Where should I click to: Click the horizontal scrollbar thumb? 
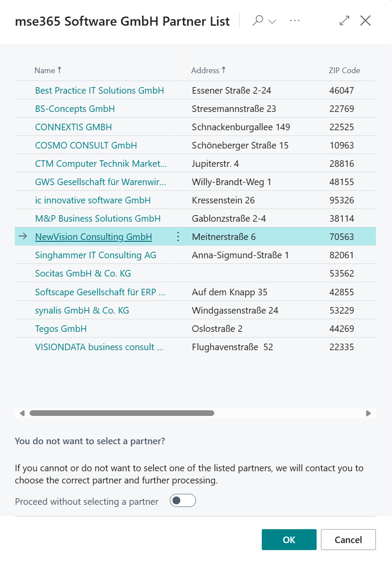coord(121,413)
